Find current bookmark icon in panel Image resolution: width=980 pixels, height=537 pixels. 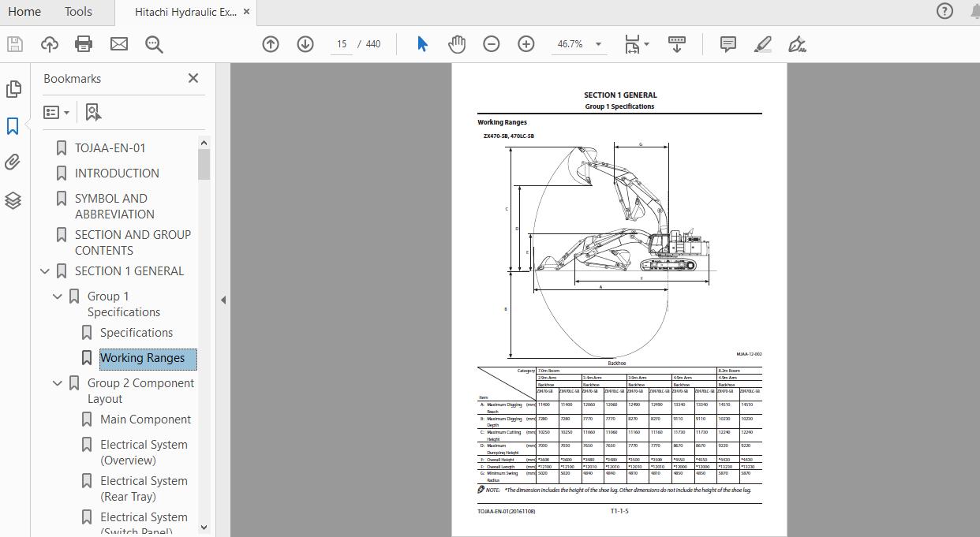[93, 112]
